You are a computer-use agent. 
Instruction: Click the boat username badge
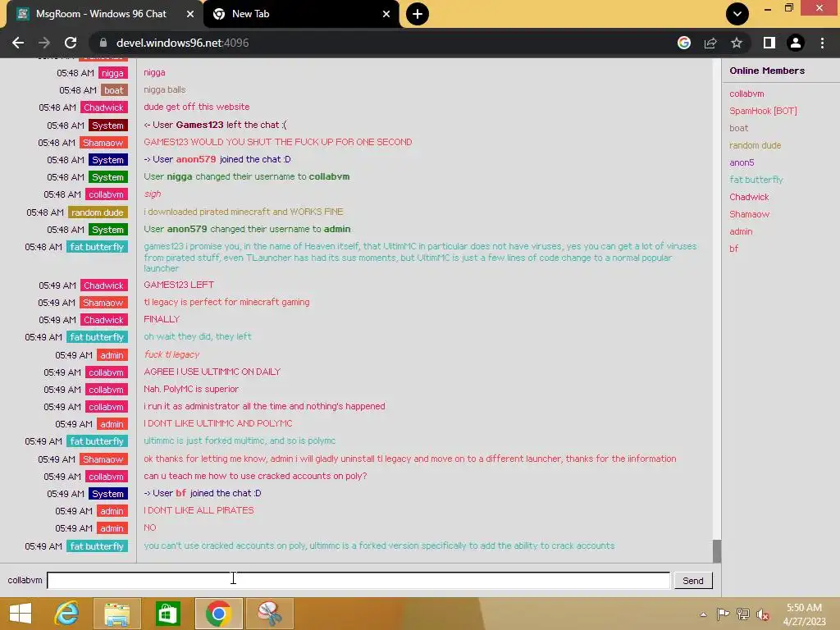point(113,90)
